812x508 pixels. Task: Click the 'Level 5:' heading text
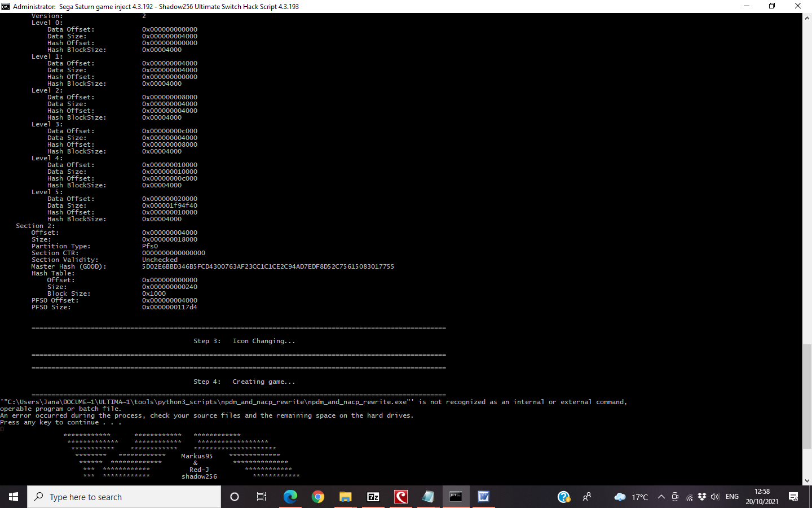pos(47,192)
